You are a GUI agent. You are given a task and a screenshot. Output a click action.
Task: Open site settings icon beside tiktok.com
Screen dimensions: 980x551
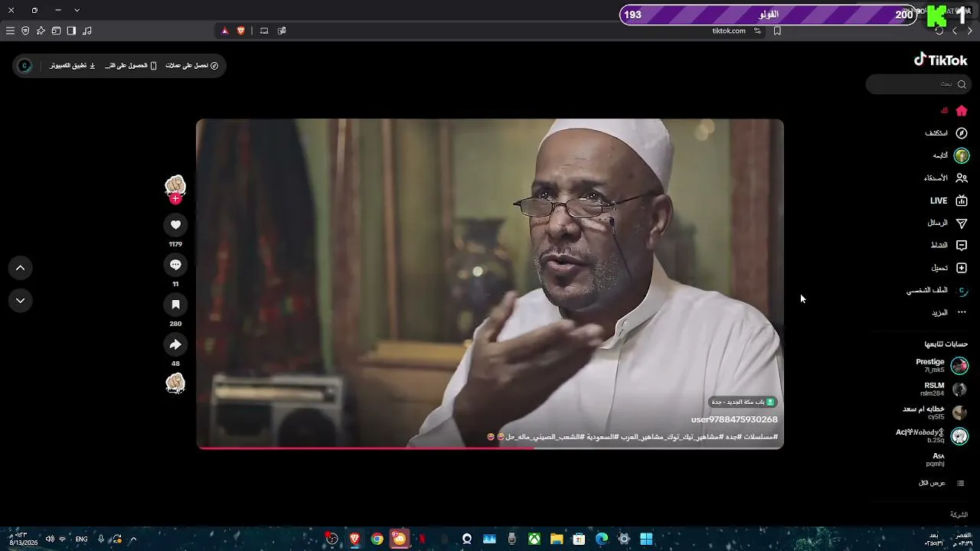coord(757,31)
